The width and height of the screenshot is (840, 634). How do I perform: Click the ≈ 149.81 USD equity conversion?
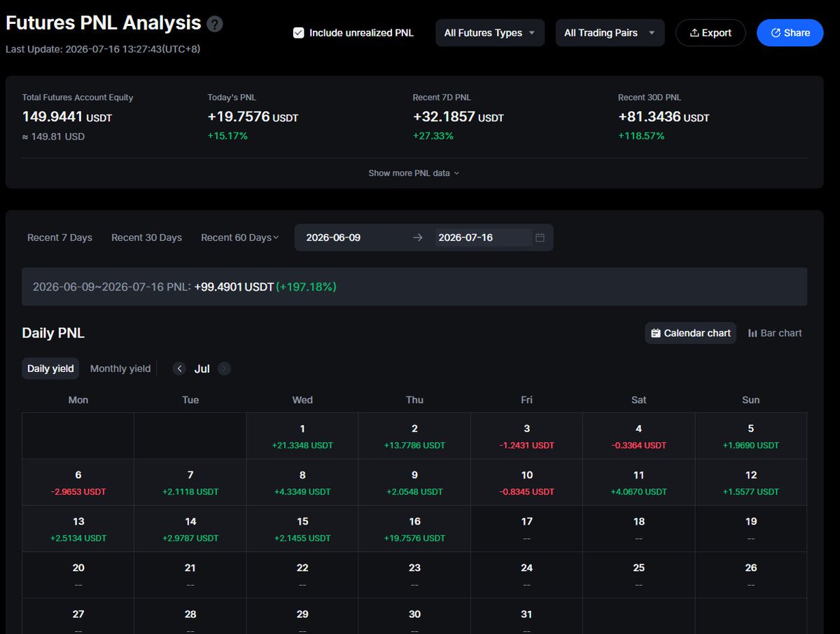pos(53,136)
